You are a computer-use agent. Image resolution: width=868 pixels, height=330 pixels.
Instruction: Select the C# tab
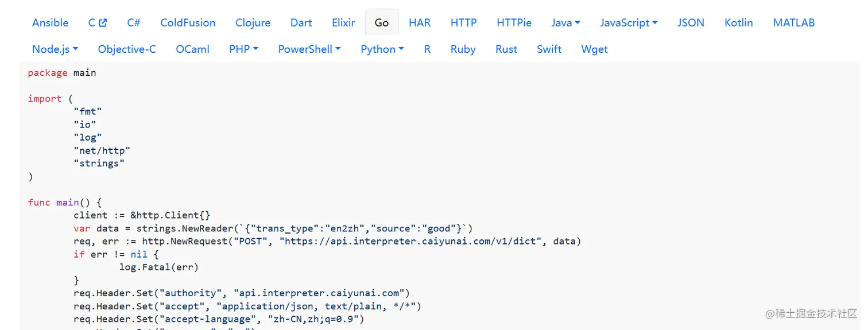[134, 23]
